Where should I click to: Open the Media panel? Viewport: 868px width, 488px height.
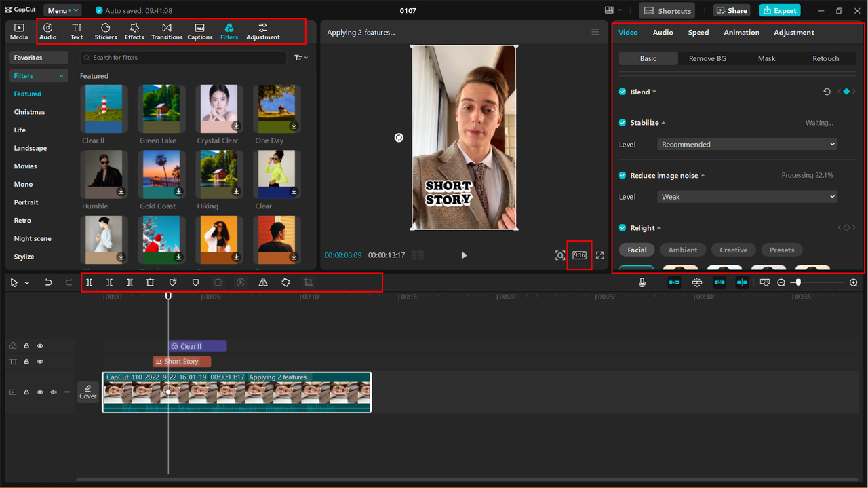19,31
